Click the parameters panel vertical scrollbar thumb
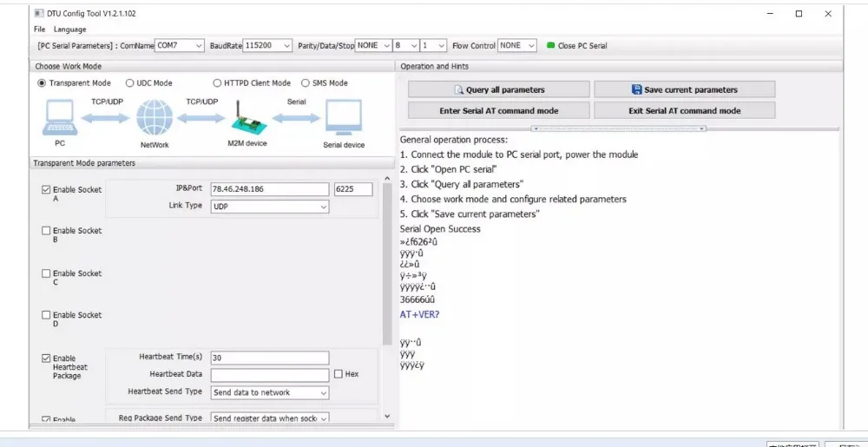This screenshot has width=868, height=447. coord(387,265)
